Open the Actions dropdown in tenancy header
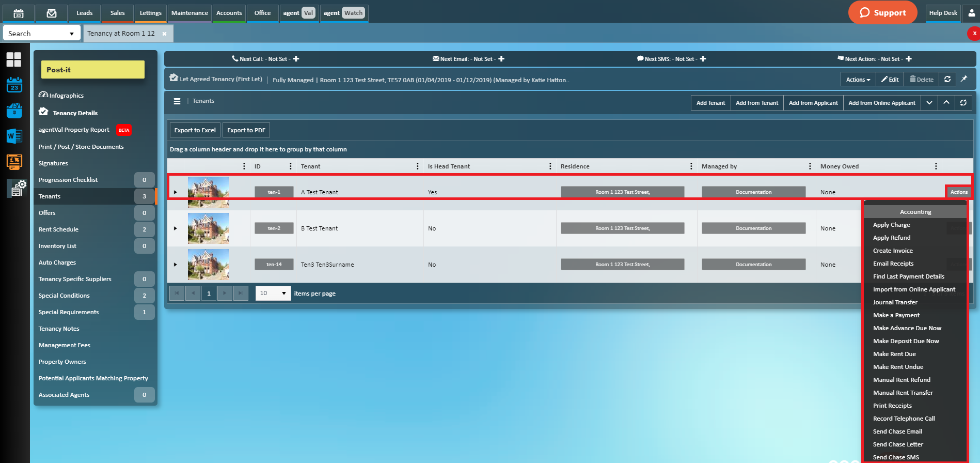This screenshot has width=980, height=463. point(858,80)
